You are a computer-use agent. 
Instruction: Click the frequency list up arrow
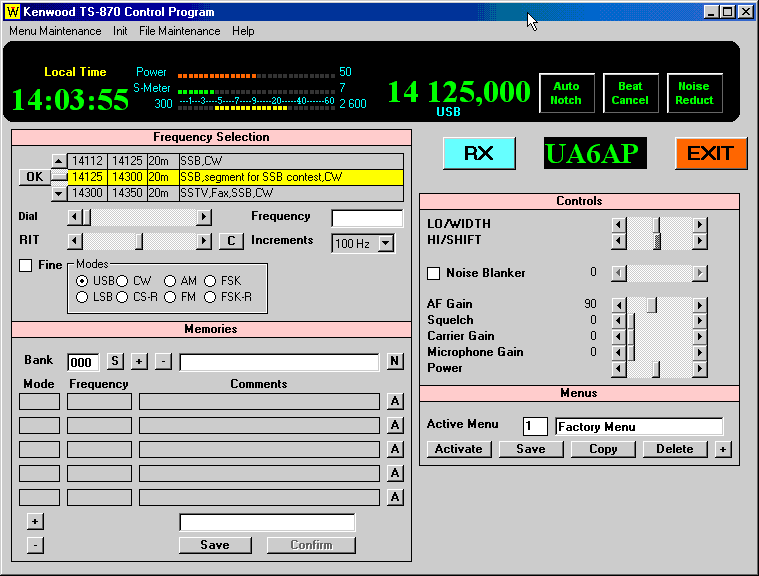(59, 161)
